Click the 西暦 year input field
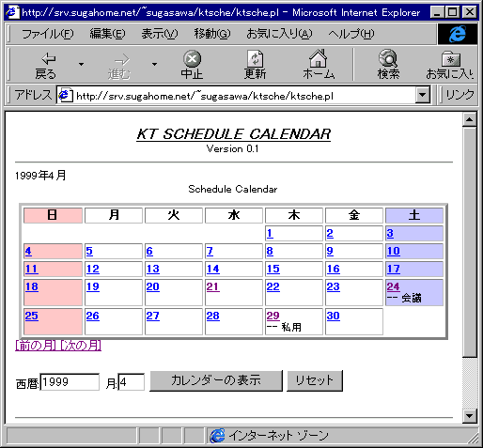483x448 pixels. (x=70, y=382)
